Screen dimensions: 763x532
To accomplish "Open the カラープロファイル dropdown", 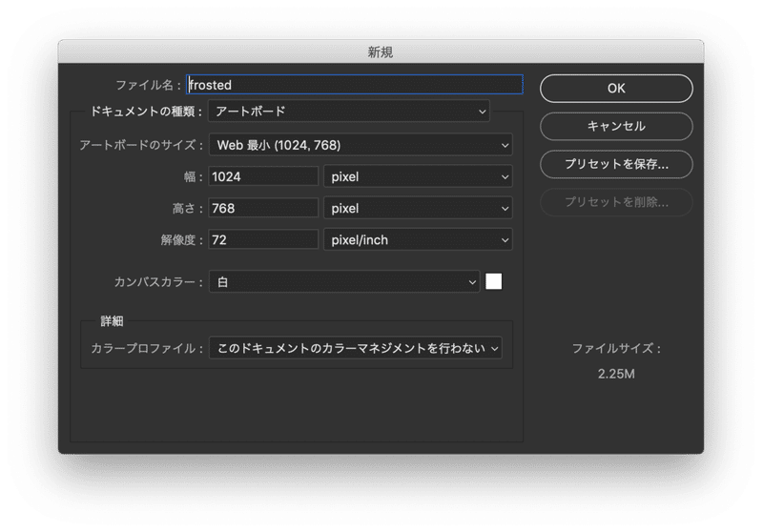I will [356, 348].
